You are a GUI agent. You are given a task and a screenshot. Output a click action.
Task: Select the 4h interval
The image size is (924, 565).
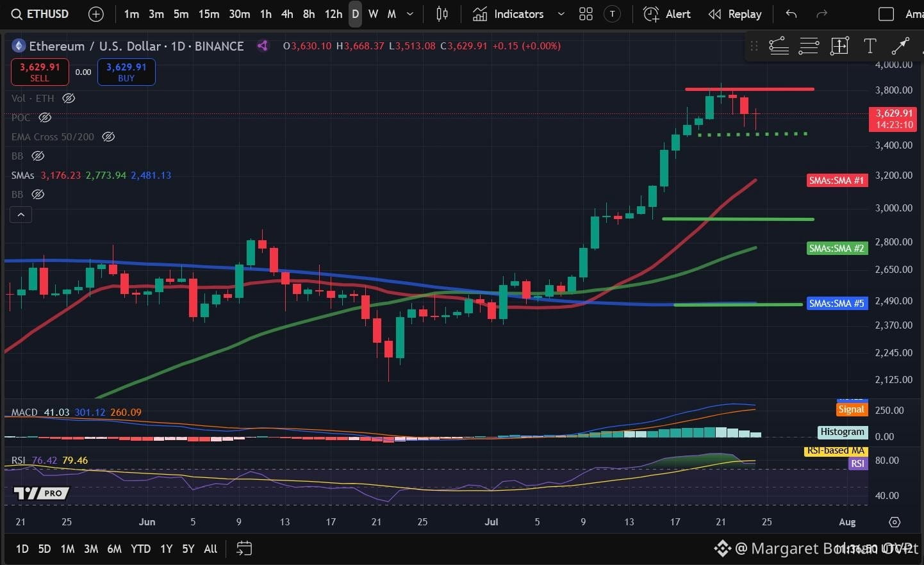[287, 14]
